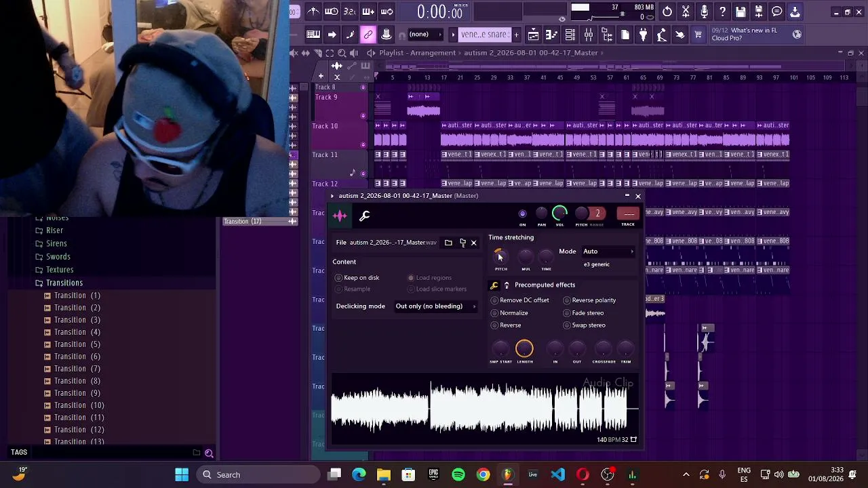
Task: Enable the Normalize option
Action: [x=509, y=313]
